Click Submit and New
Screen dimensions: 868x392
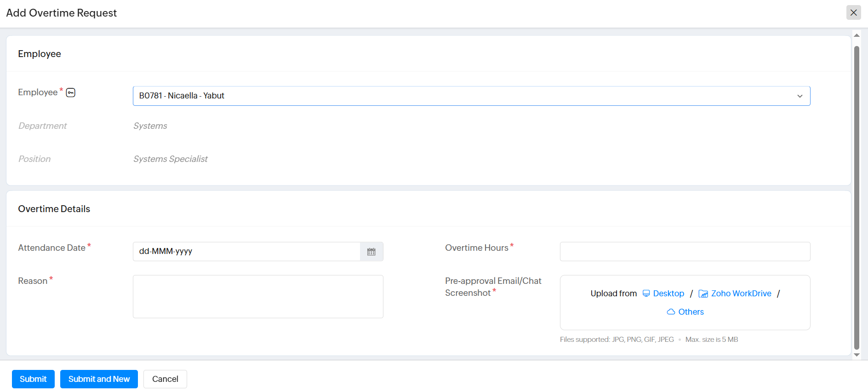pyautogui.click(x=99, y=379)
